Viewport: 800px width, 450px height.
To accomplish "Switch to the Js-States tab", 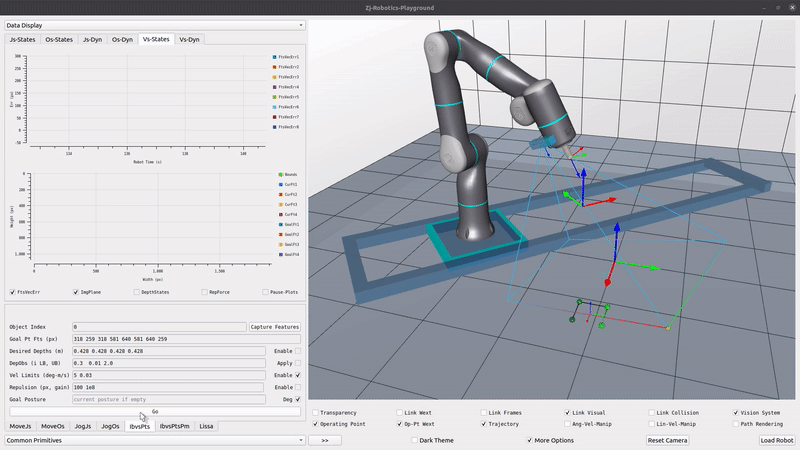I will click(23, 40).
